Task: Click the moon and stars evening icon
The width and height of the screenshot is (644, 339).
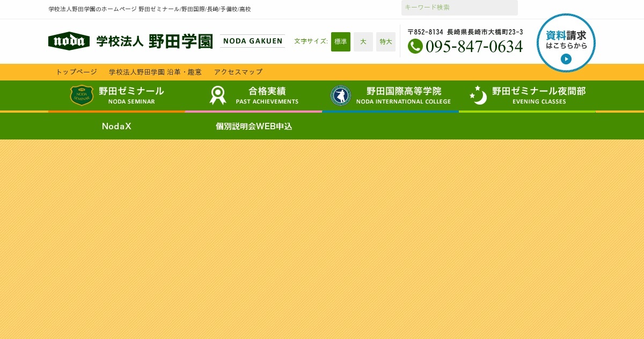Action: [x=478, y=95]
